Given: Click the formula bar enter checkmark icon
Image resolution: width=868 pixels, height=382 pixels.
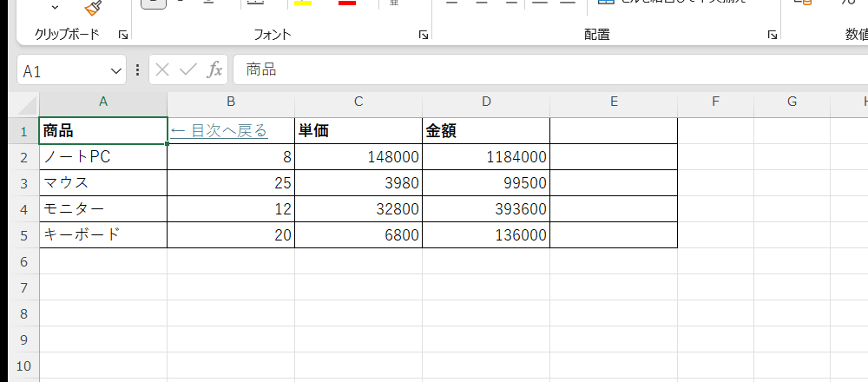Looking at the screenshot, I should point(188,69).
